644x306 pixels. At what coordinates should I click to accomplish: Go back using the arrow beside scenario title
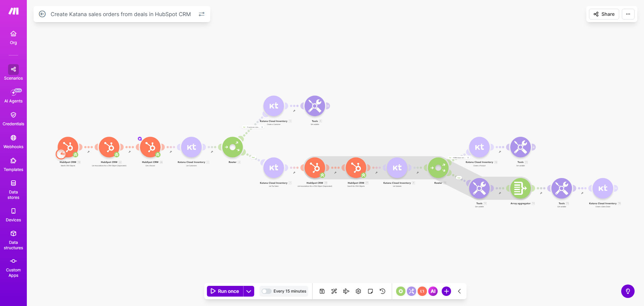(42, 14)
